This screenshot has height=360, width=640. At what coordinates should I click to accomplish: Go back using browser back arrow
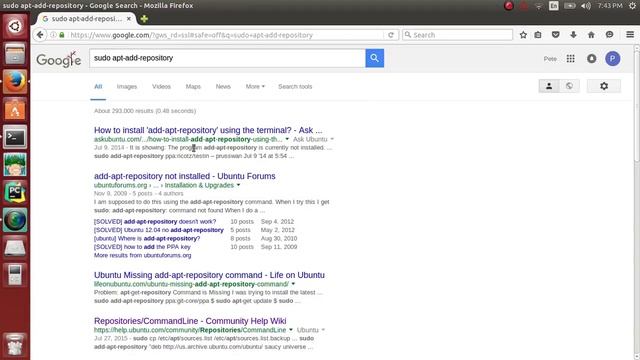coord(40,35)
